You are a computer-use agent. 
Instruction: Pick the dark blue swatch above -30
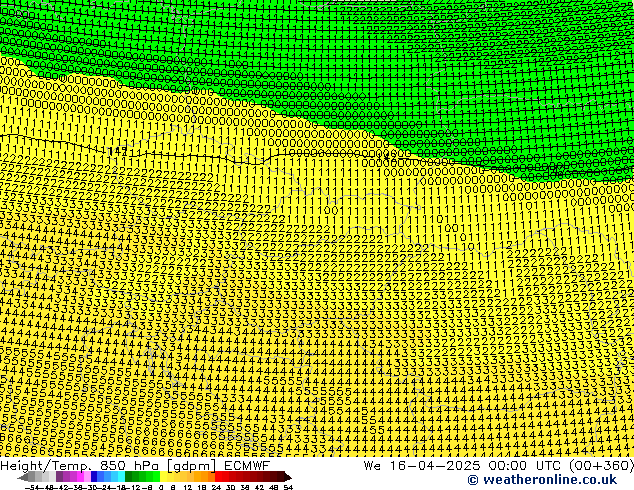(94, 477)
